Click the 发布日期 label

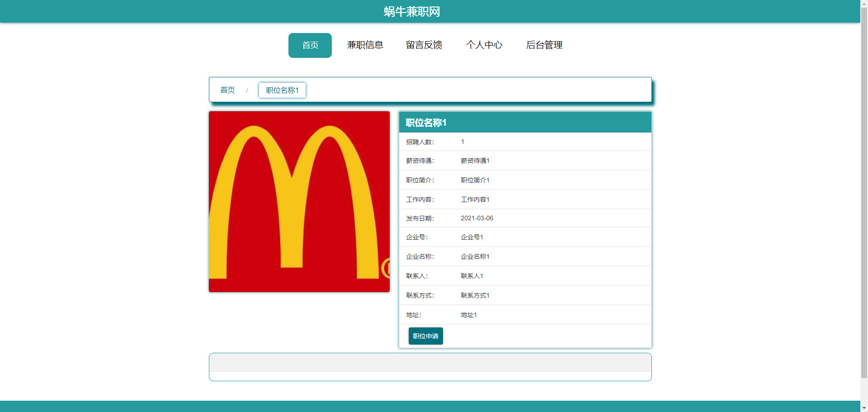click(420, 218)
